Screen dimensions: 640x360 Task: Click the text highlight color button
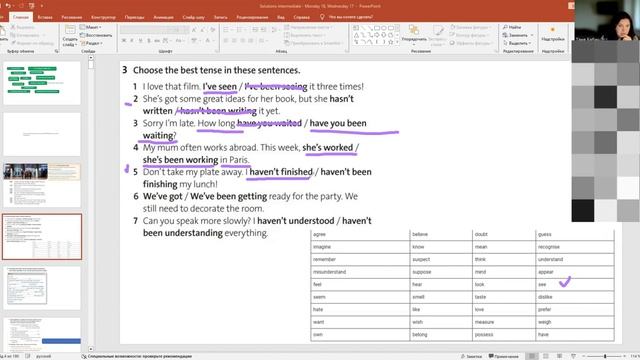click(x=195, y=41)
